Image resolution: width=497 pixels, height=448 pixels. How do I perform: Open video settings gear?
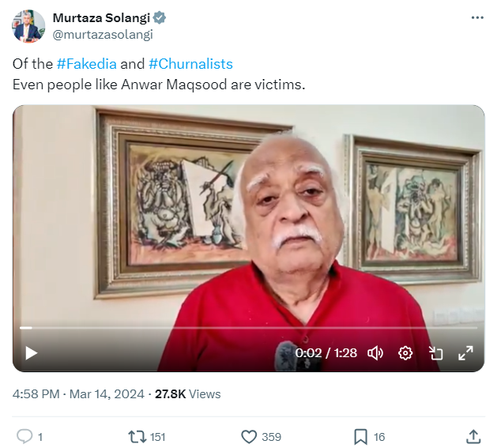405,353
